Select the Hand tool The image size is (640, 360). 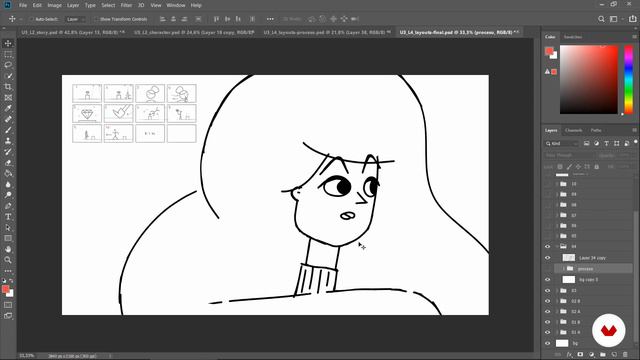pyautogui.click(x=8, y=249)
